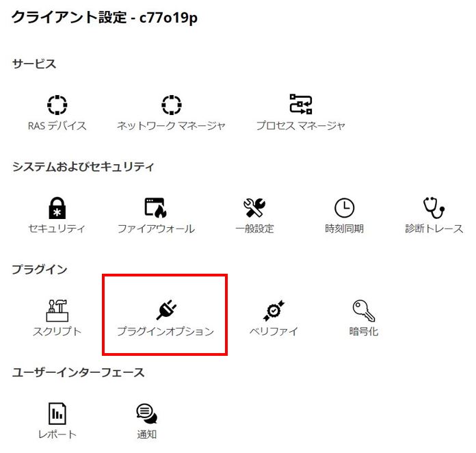
Task: Open the 時刻同期 clock icon
Action: (344, 208)
